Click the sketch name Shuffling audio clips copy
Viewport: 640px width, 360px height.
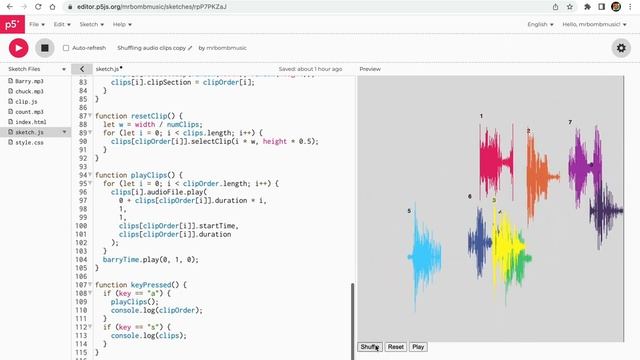tap(151, 48)
